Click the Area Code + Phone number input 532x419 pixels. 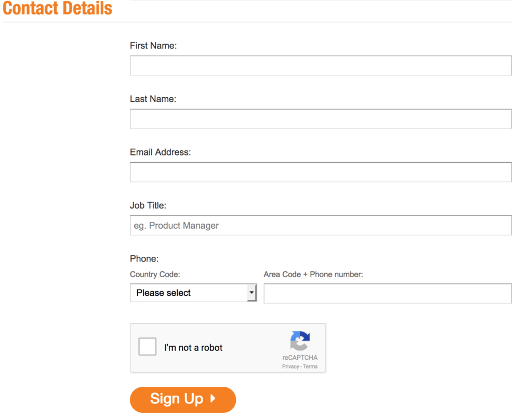[388, 294]
